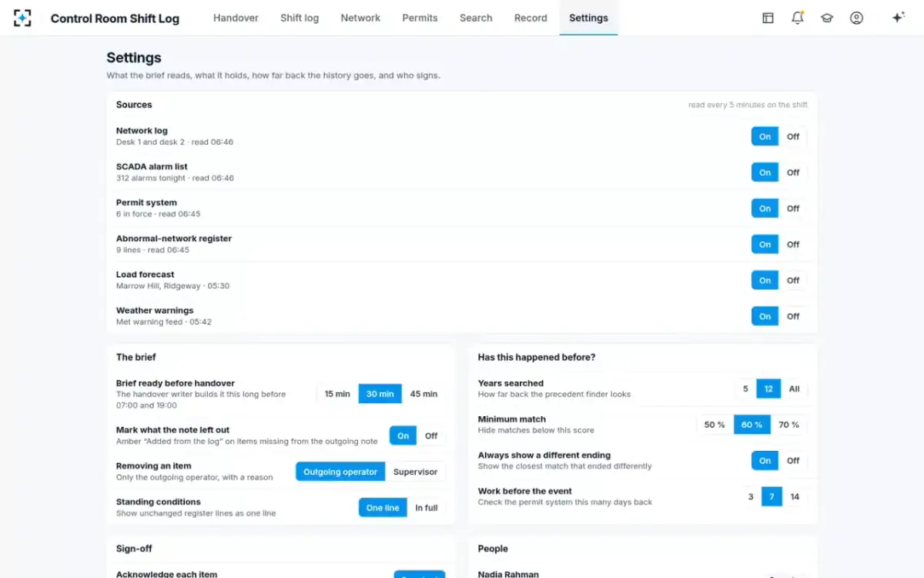This screenshot has height=578, width=924.
Task: Set brief ready time to 15 min
Action: pos(337,394)
